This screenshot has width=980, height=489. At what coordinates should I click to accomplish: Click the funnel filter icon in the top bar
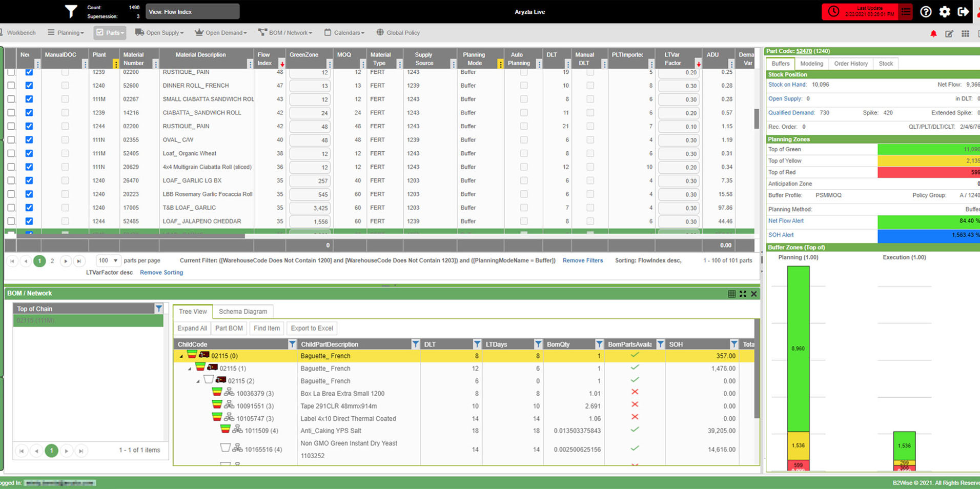[x=71, y=11]
